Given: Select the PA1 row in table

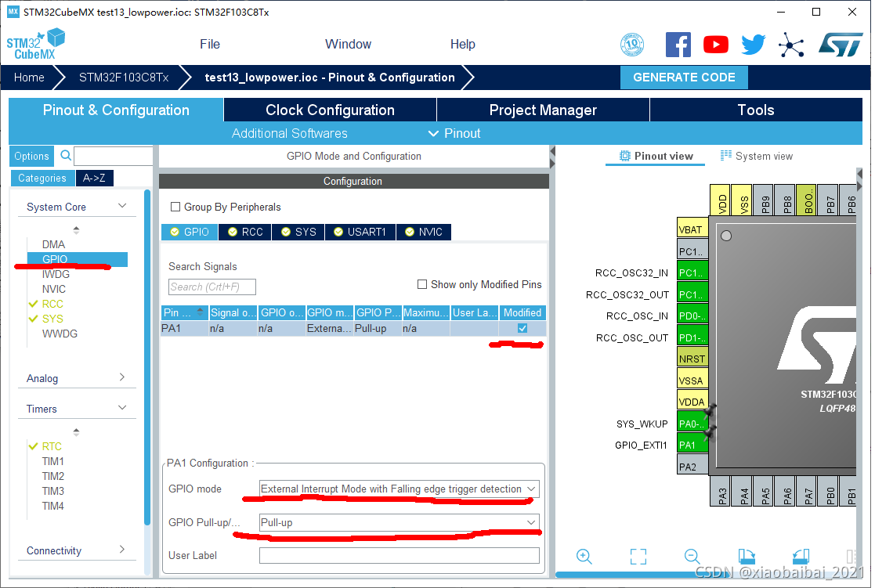Looking at the screenshot, I should point(353,329).
